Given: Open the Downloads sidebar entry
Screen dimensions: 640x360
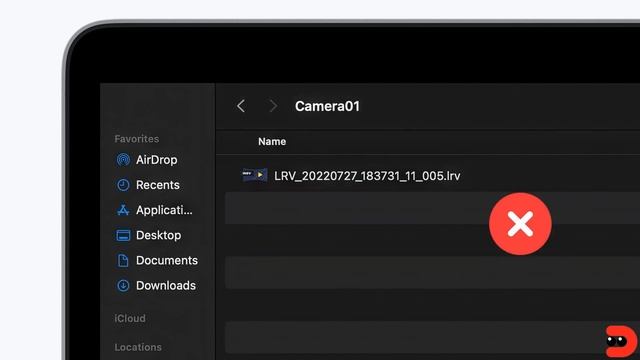Looking at the screenshot, I should pos(166,285).
